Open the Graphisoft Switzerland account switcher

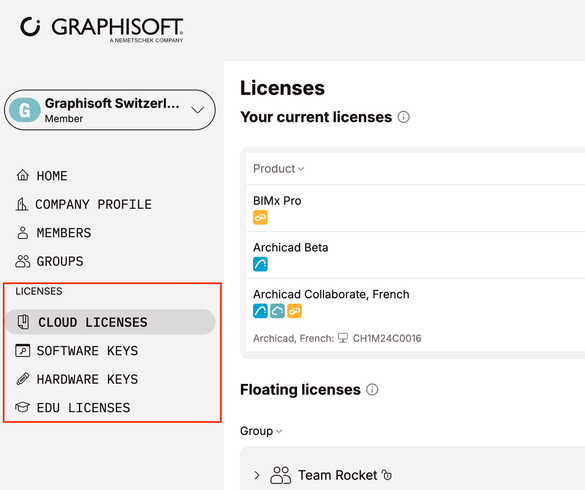click(110, 110)
